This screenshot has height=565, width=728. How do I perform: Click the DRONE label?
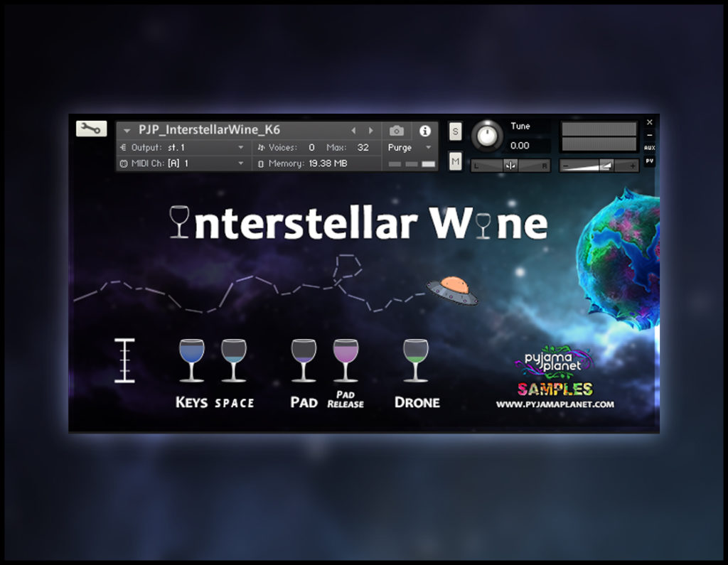[417, 402]
